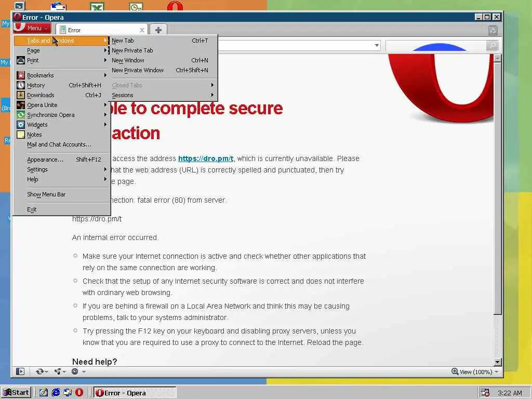Click the History clock icon
The height and width of the screenshot is (399, 532).
[x=21, y=85]
